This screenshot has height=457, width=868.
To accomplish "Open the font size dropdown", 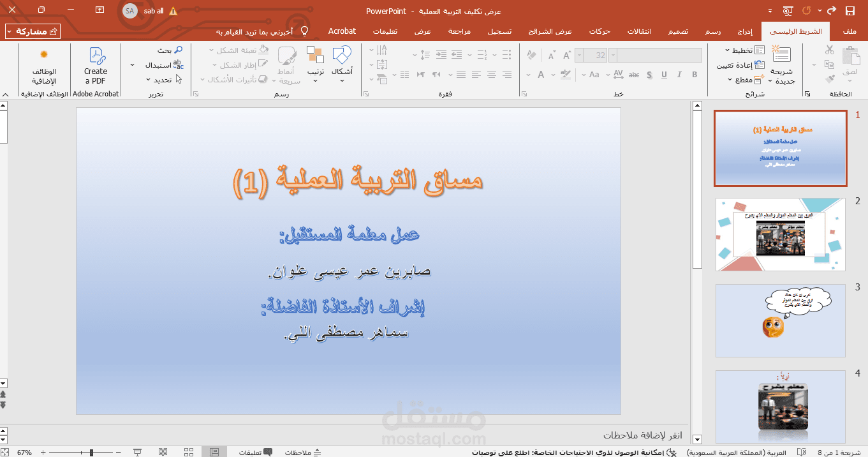I will pos(580,55).
